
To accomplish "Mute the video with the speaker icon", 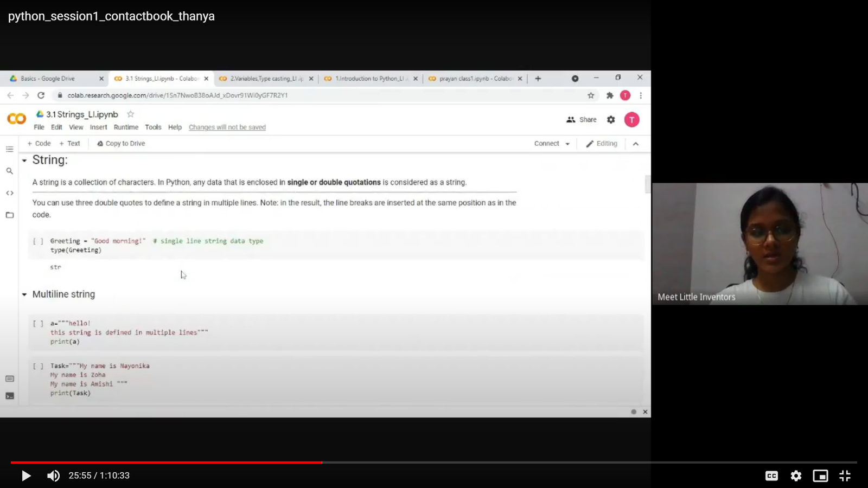I will pos(53,476).
